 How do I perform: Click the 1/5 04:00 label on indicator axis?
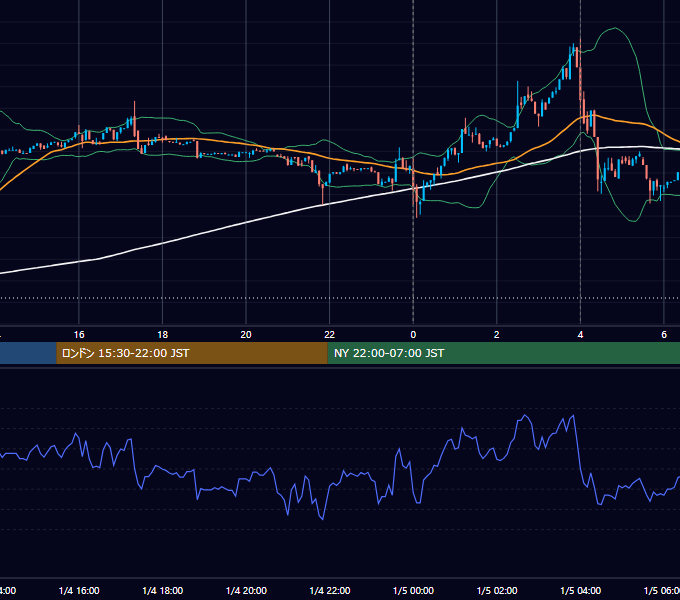(x=581, y=591)
